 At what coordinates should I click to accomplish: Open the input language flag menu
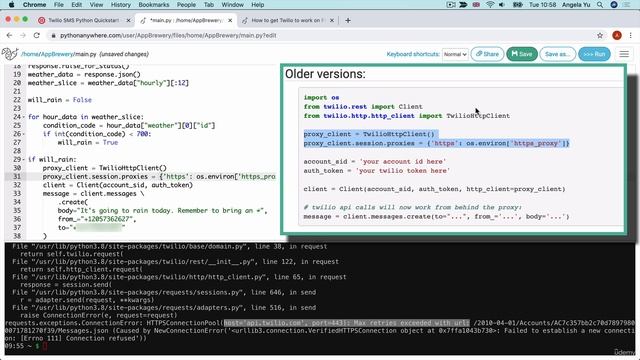[x=476, y=4]
